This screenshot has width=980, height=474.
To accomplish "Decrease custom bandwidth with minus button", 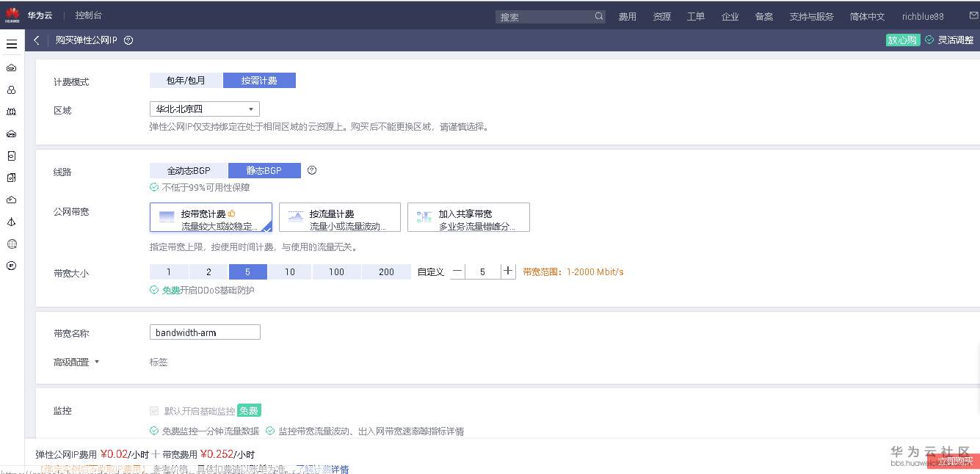I will pyautogui.click(x=457, y=271).
